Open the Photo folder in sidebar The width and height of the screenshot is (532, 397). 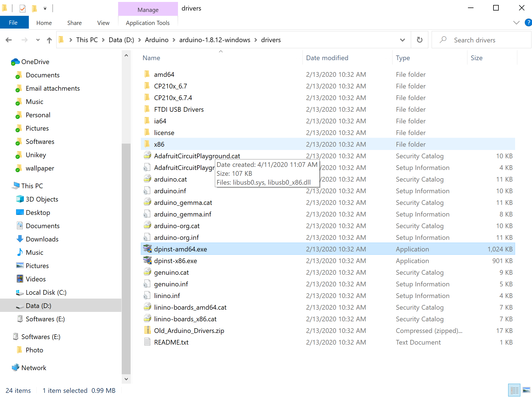click(34, 350)
